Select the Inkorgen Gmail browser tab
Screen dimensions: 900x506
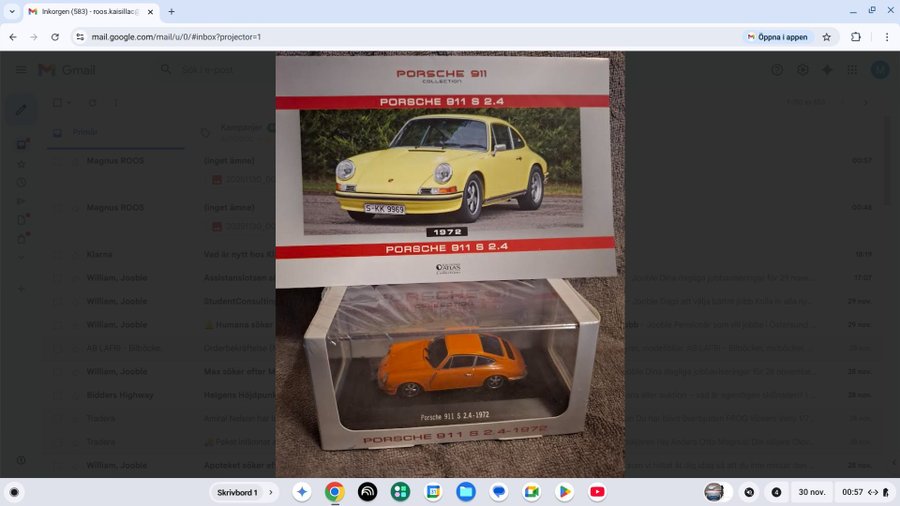coord(90,11)
